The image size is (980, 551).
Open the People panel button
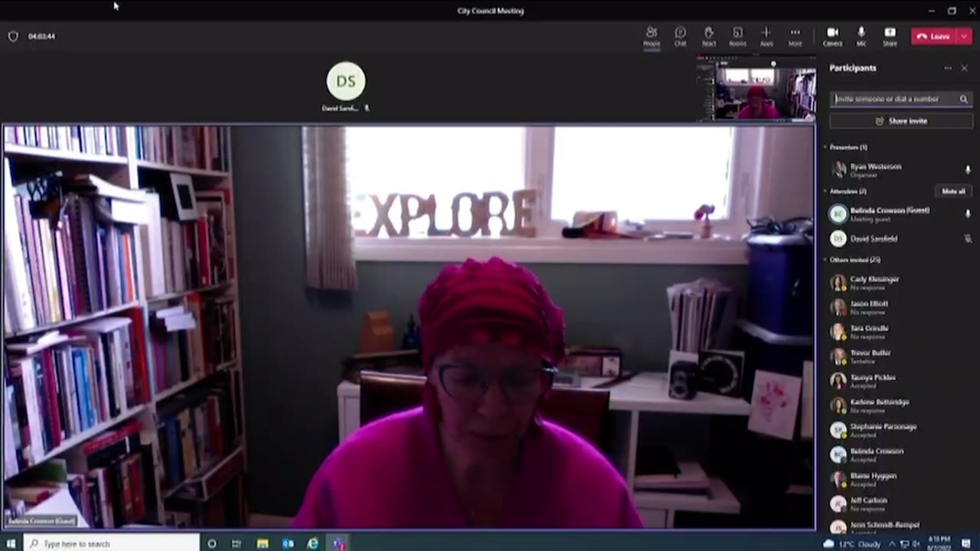[x=652, y=36]
